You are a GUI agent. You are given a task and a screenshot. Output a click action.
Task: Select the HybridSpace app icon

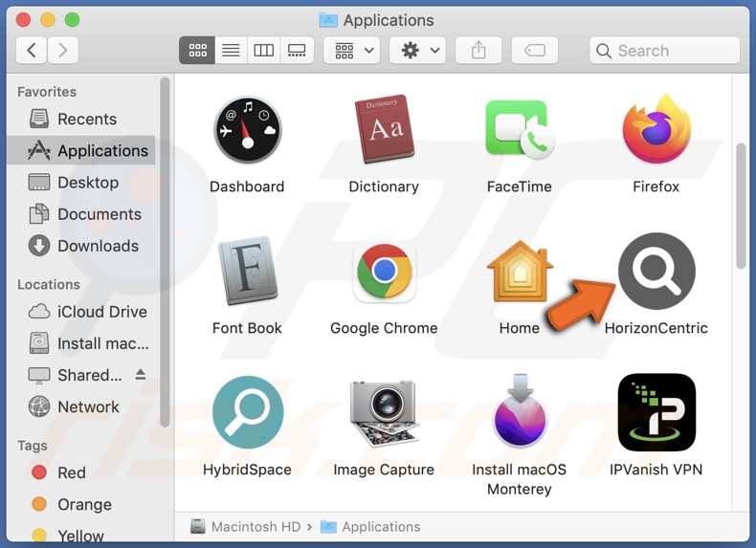tap(247, 412)
